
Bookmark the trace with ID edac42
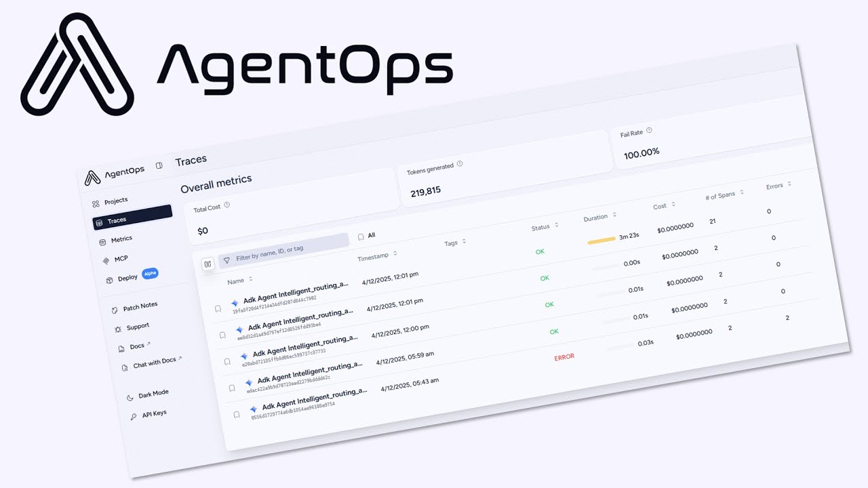[x=232, y=388]
